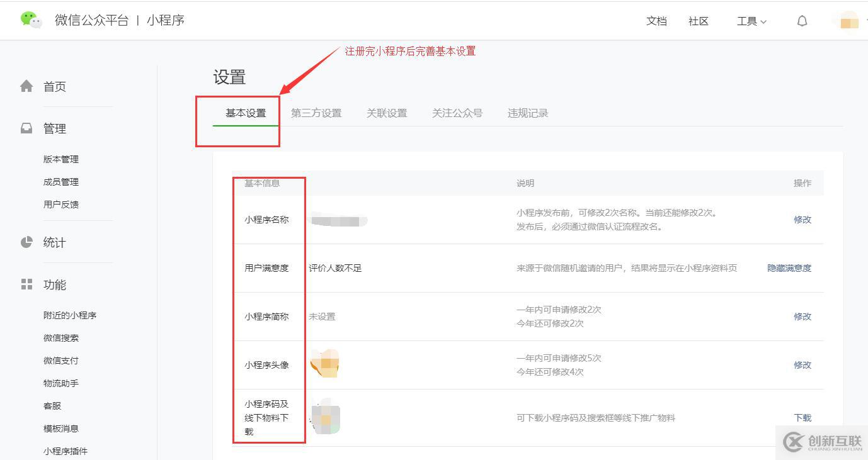The width and height of the screenshot is (868, 460).
Task: Select 功能 in the sidebar
Action: [x=55, y=285]
